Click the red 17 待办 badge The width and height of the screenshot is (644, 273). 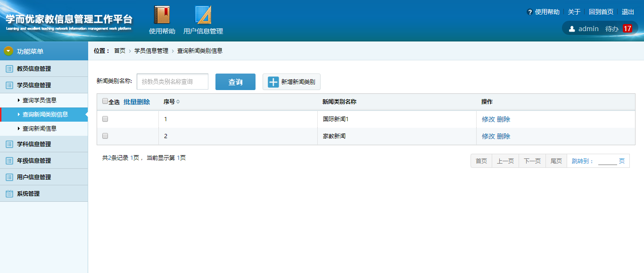[x=627, y=29]
